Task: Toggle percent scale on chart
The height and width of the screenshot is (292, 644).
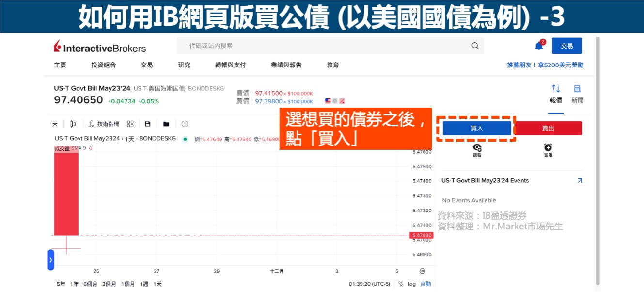Action: [401, 284]
